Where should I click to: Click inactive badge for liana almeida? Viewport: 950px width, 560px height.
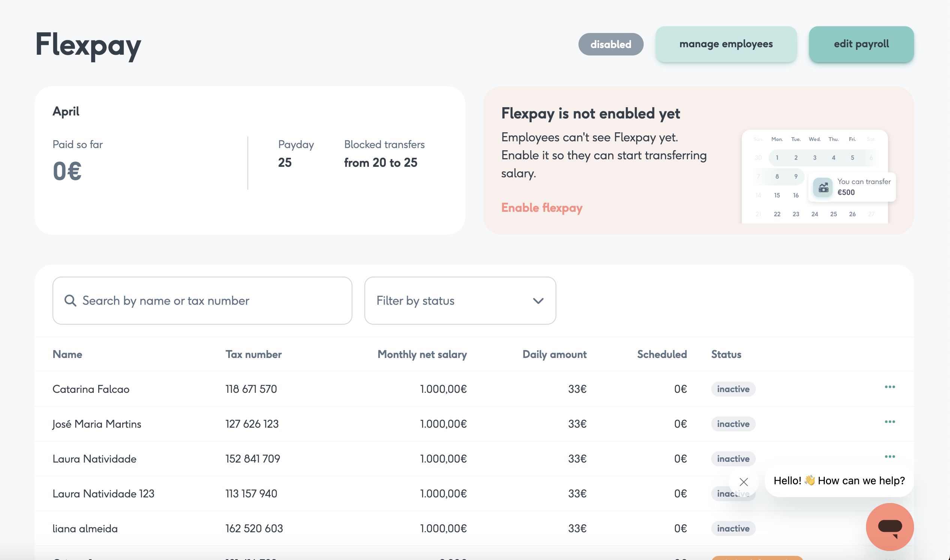733,528
